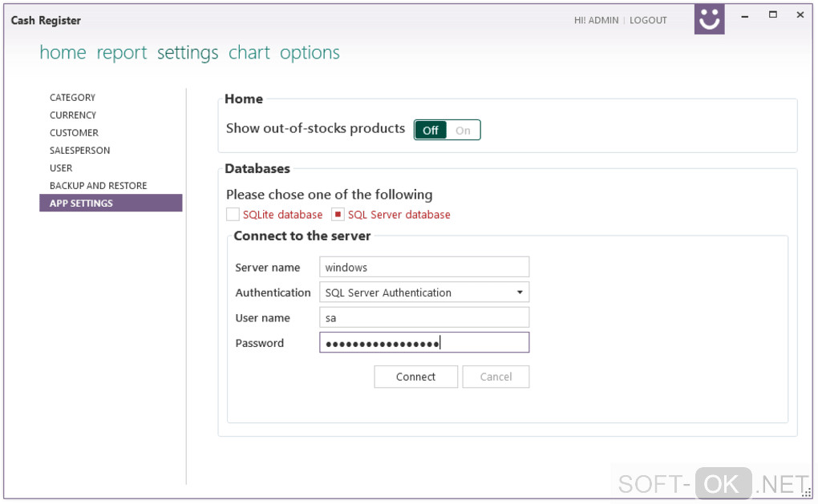Toggle Show out-of-stocks products switch
This screenshot has height=504, width=818.
[x=447, y=130]
